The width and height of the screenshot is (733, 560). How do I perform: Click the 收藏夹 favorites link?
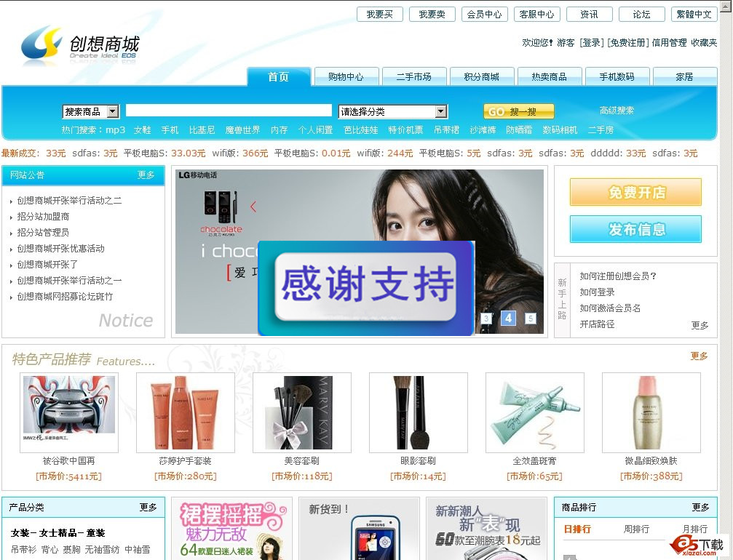[x=704, y=43]
